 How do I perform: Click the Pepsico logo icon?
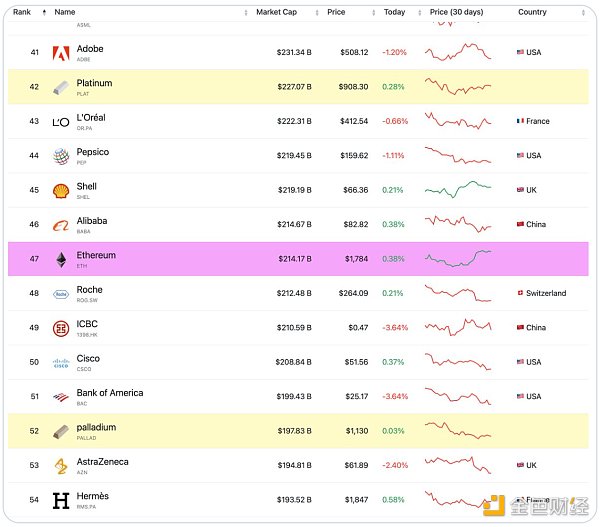point(61,156)
